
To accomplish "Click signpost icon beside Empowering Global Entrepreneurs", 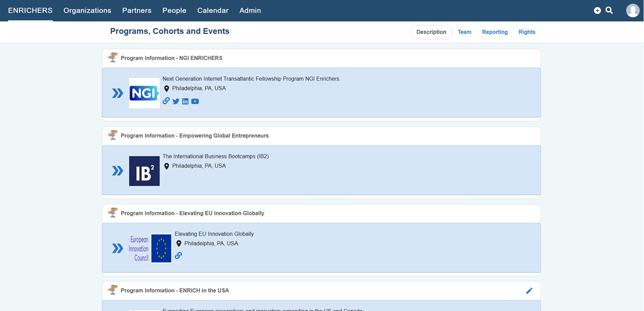I will tap(112, 135).
